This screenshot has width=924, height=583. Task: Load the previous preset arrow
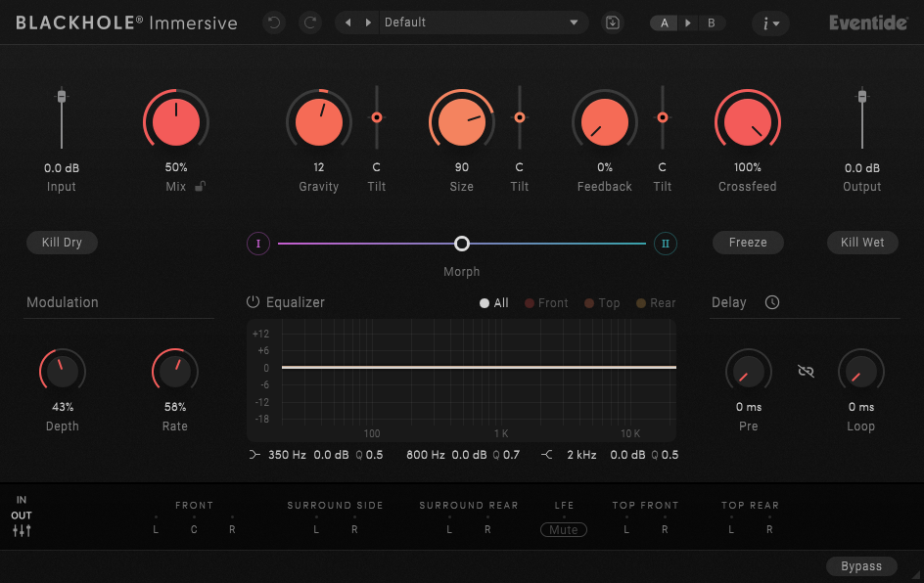pyautogui.click(x=348, y=22)
